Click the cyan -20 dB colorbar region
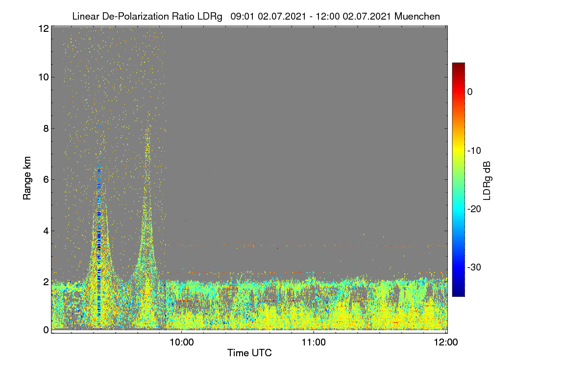 point(458,209)
